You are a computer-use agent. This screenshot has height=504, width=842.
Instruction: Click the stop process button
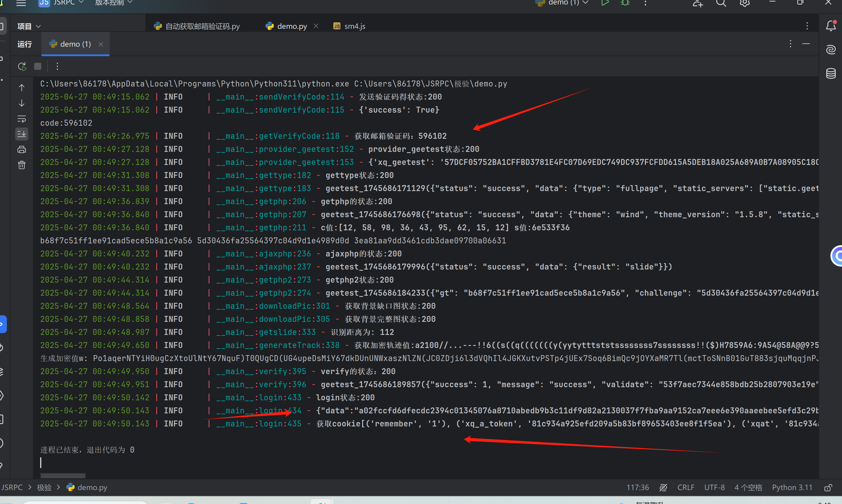pyautogui.click(x=38, y=67)
